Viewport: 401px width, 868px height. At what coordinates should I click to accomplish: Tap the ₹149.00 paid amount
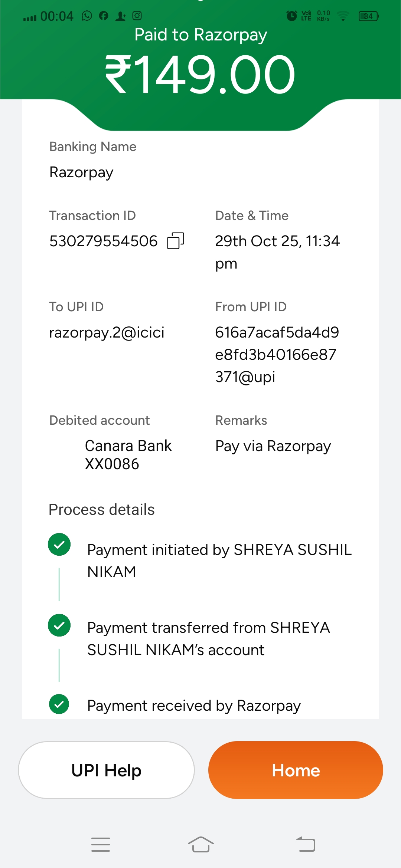200,74
